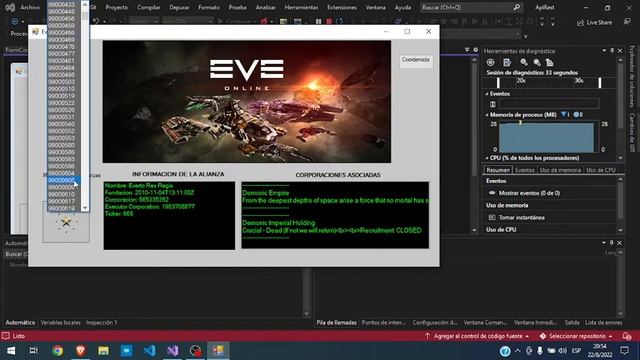Switch to the Uso de CPU tab
This screenshot has width=640, height=360.
click(x=601, y=170)
